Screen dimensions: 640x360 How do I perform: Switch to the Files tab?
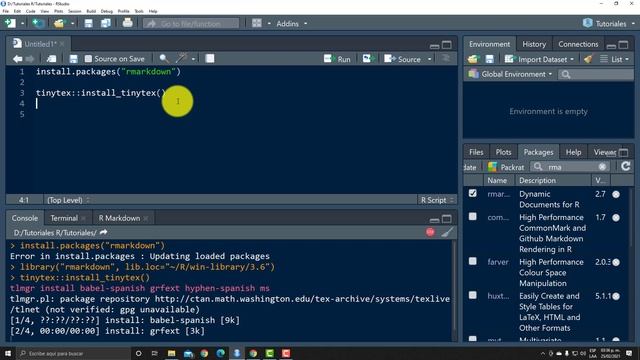click(x=476, y=152)
